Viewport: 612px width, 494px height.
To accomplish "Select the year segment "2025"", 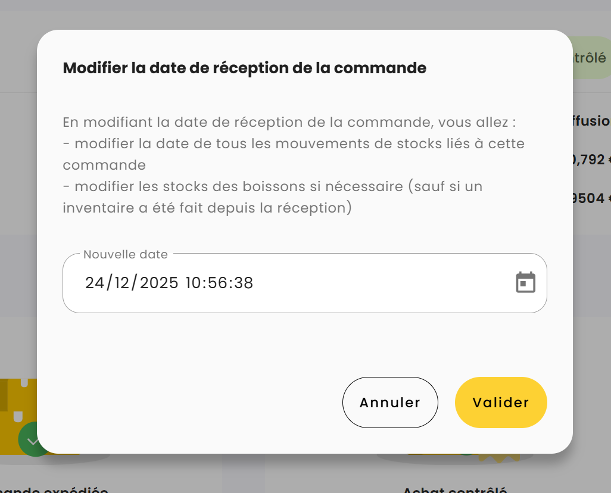I will click(160, 283).
